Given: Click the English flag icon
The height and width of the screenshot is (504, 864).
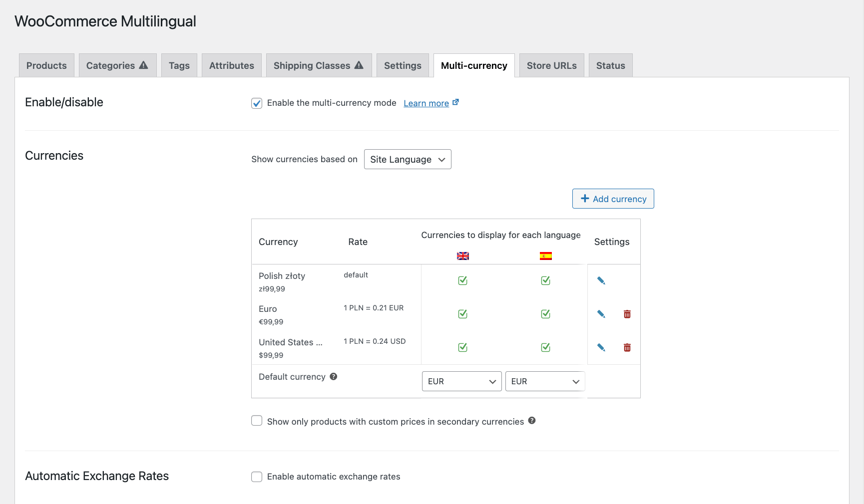Looking at the screenshot, I should coord(463,256).
